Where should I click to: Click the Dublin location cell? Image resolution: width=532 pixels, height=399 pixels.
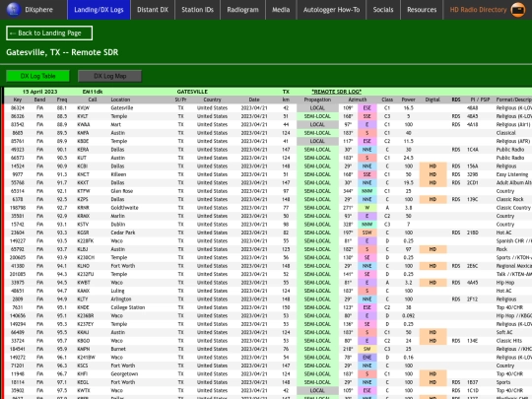[118, 225]
